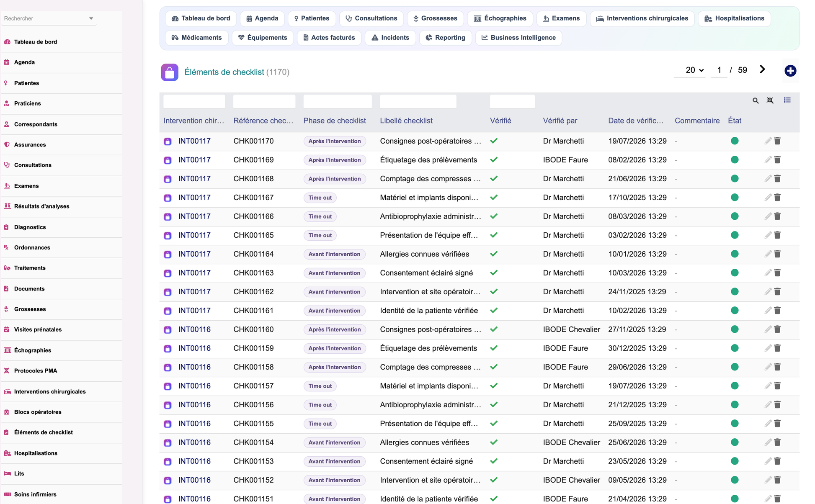815x504 pixels.
Task: Delete row CHK001167 using trash icon
Action: [777, 198]
